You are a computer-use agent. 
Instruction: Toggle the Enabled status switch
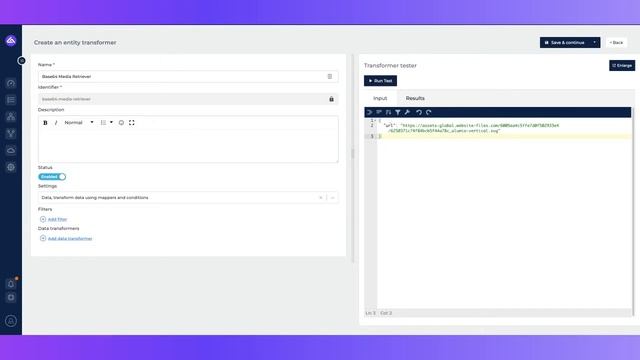pos(52,177)
